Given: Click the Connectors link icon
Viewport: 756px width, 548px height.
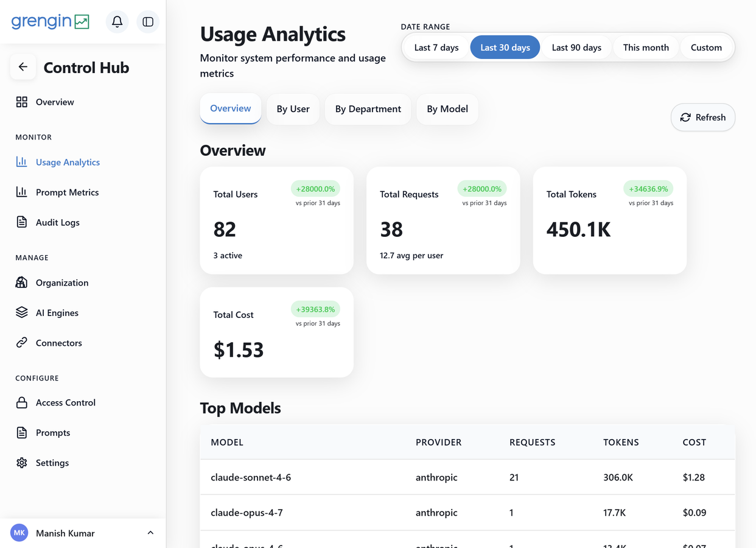Looking at the screenshot, I should [x=22, y=343].
